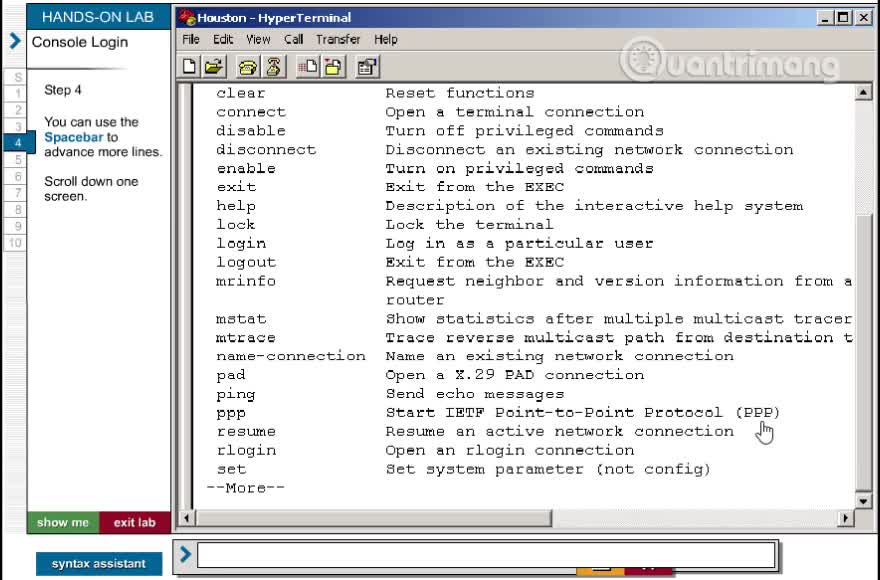Click the 'logout' command text
880x580 pixels.
tap(246, 262)
